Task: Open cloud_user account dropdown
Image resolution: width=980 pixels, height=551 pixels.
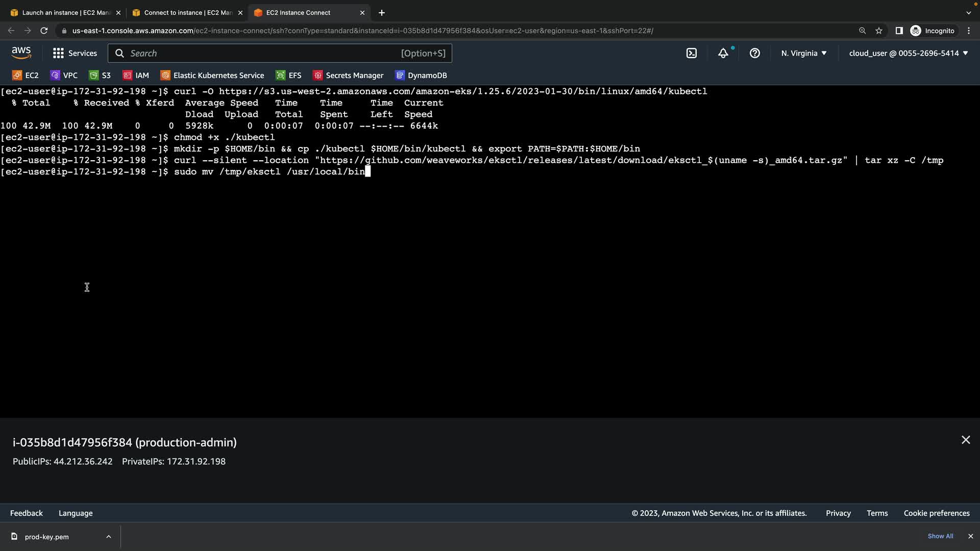Action: 908,53
